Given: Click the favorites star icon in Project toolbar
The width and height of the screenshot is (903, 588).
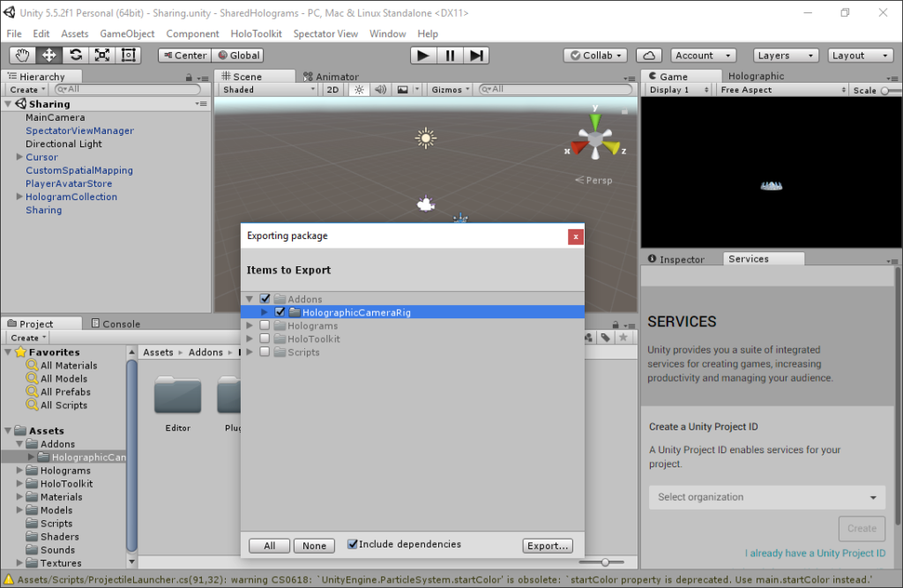Looking at the screenshot, I should pos(623,338).
